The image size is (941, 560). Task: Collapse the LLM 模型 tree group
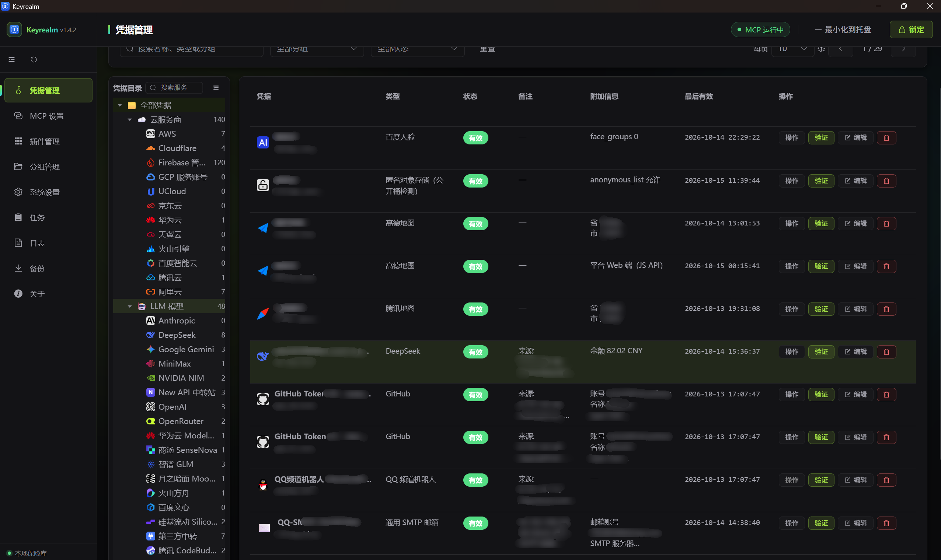click(x=129, y=306)
